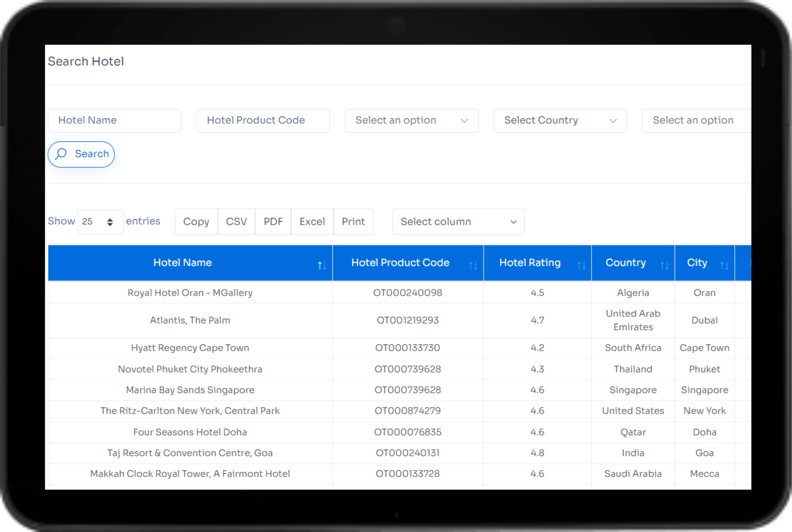The width and height of the screenshot is (792, 532).
Task: Sort by Hotel Rating arrows
Action: [581, 265]
